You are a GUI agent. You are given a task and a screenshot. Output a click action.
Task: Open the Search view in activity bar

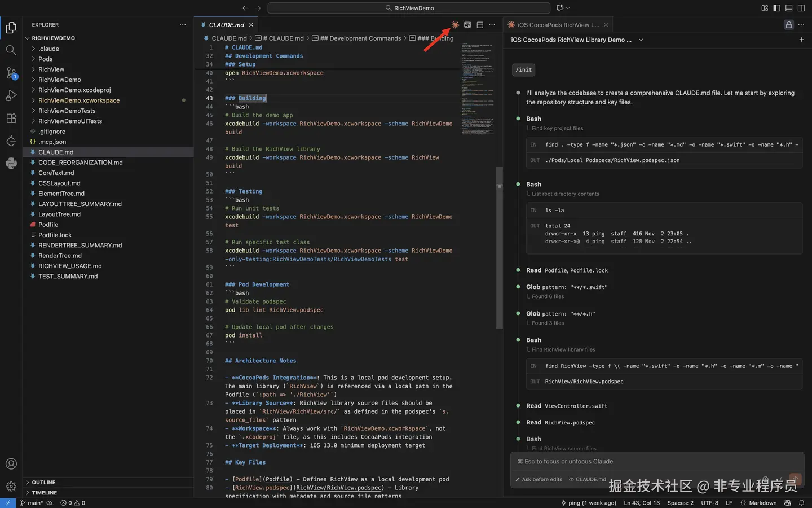tap(11, 50)
